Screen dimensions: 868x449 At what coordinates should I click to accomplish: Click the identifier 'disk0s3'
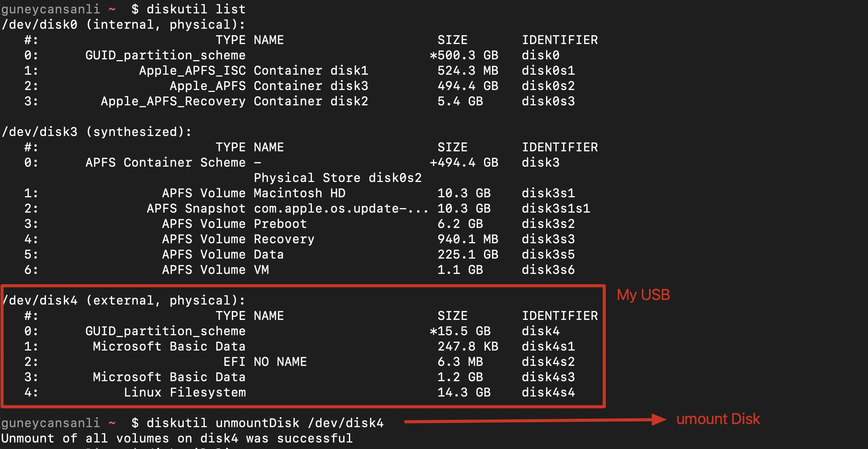coord(548,101)
